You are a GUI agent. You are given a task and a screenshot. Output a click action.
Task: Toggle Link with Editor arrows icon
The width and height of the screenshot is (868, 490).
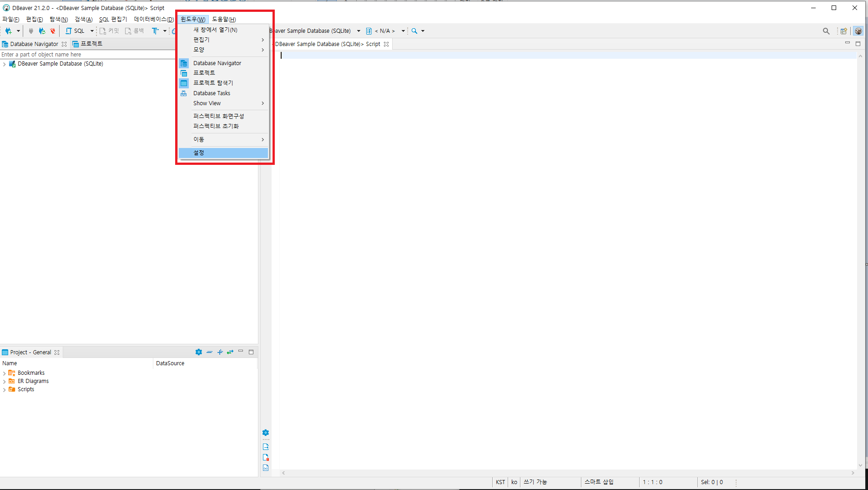coord(230,352)
